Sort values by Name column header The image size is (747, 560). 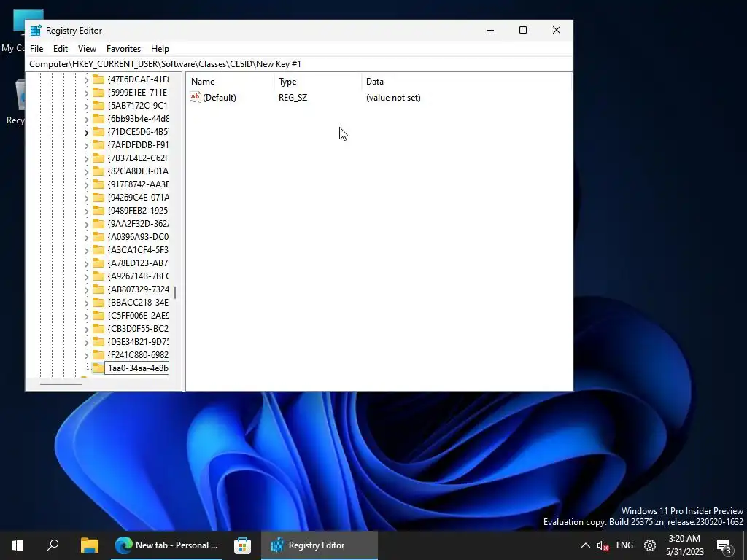[231, 82]
